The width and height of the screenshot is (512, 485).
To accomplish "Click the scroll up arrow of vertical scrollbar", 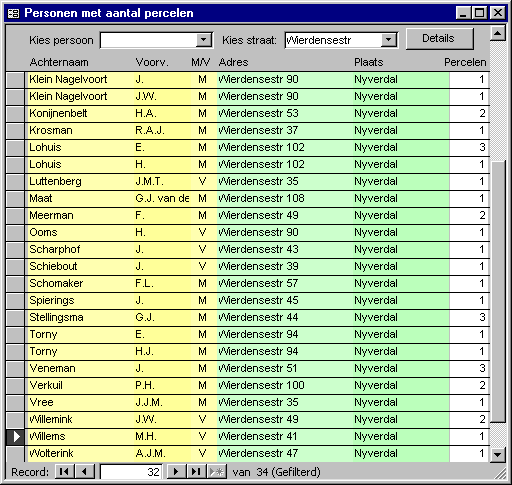I will (498, 34).
